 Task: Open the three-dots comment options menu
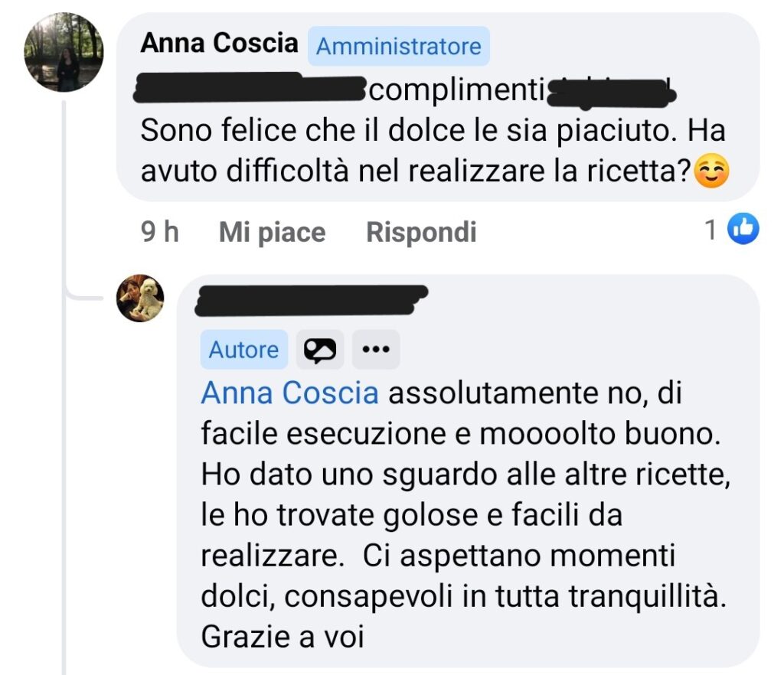[375, 350]
